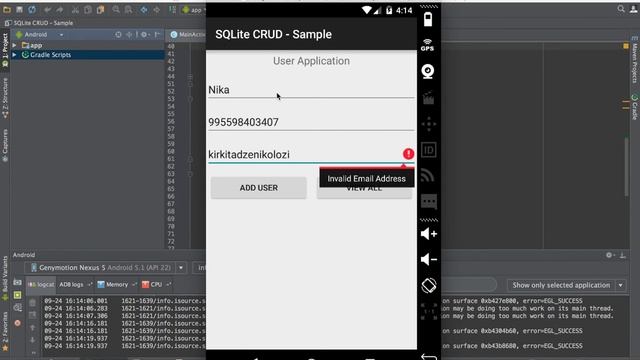Click the Genymotion battery widget icon
The width and height of the screenshot is (640, 360).
(x=428, y=19)
